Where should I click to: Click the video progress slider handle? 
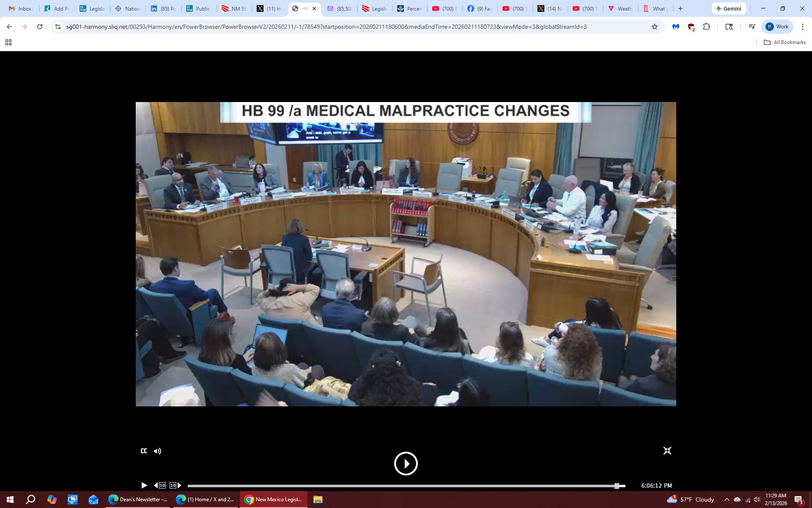[x=617, y=486]
